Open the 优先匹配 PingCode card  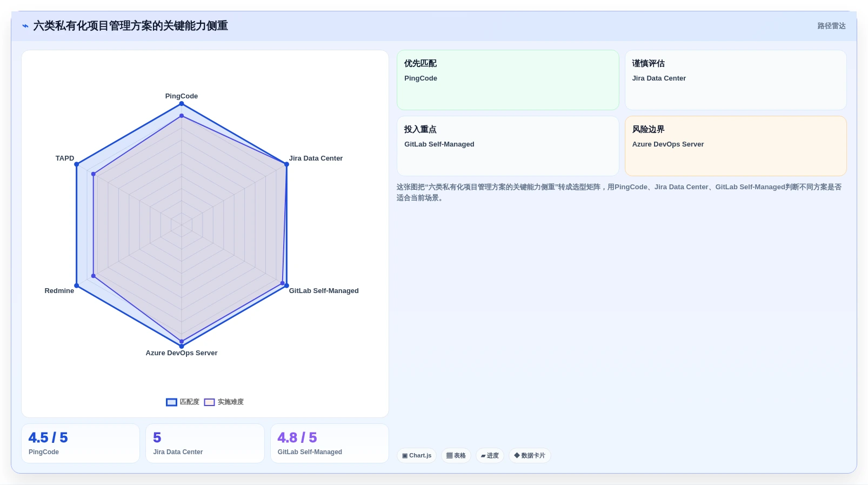click(508, 80)
